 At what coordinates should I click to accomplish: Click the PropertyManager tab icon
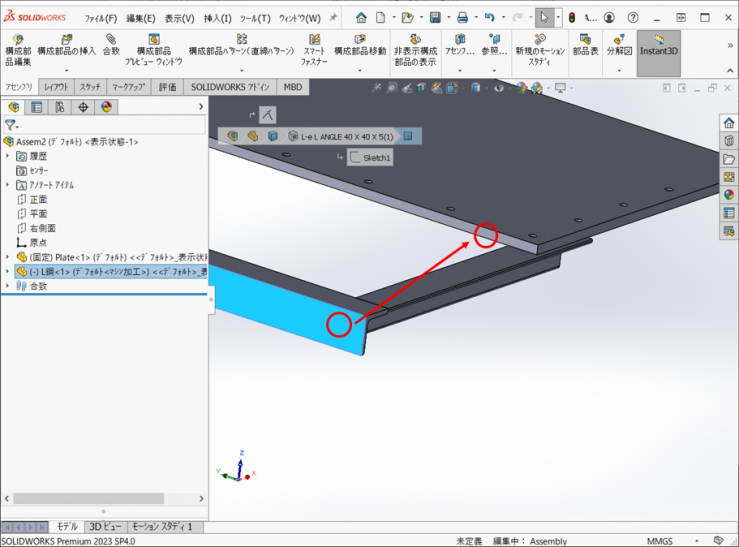(x=37, y=107)
